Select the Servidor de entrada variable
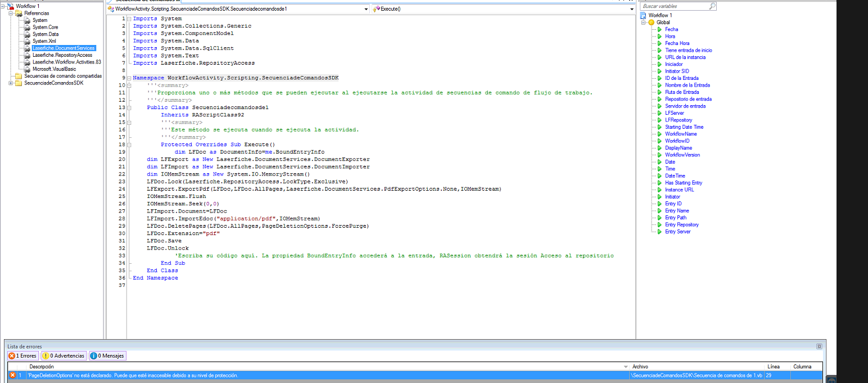Image resolution: width=868 pixels, height=383 pixels. (685, 106)
